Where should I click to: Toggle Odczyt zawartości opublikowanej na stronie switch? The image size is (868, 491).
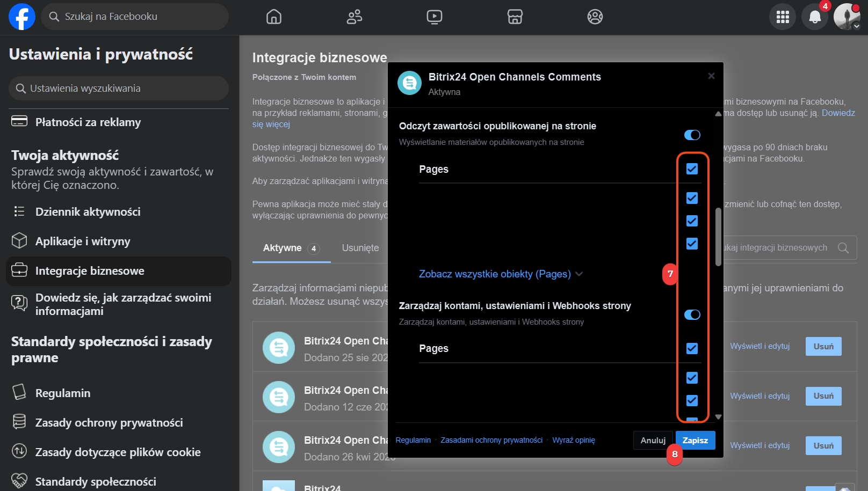click(692, 135)
